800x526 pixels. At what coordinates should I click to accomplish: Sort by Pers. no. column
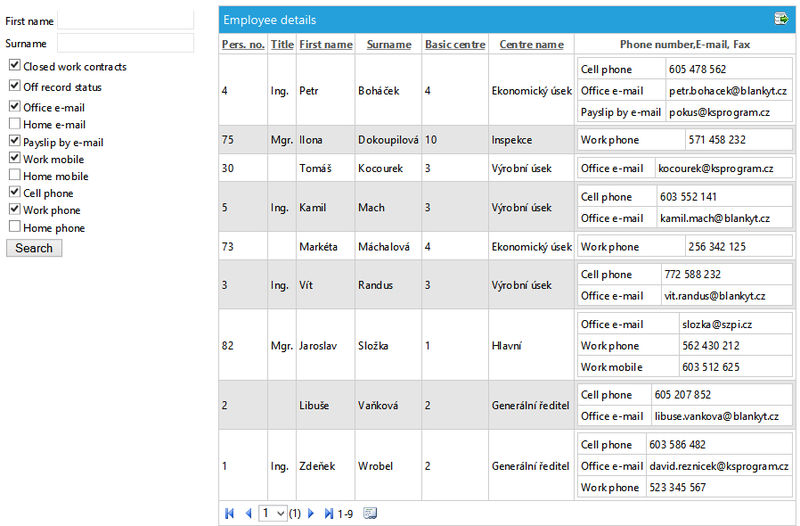(x=243, y=44)
